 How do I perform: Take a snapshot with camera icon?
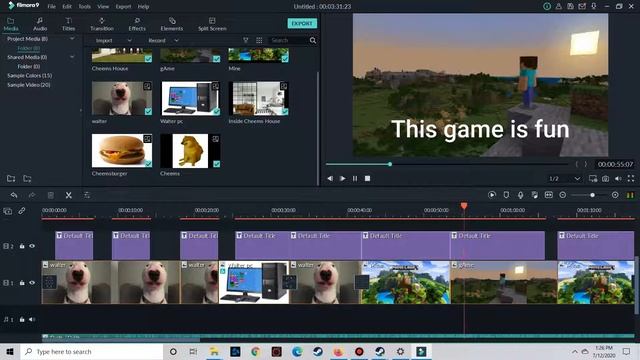click(x=605, y=178)
